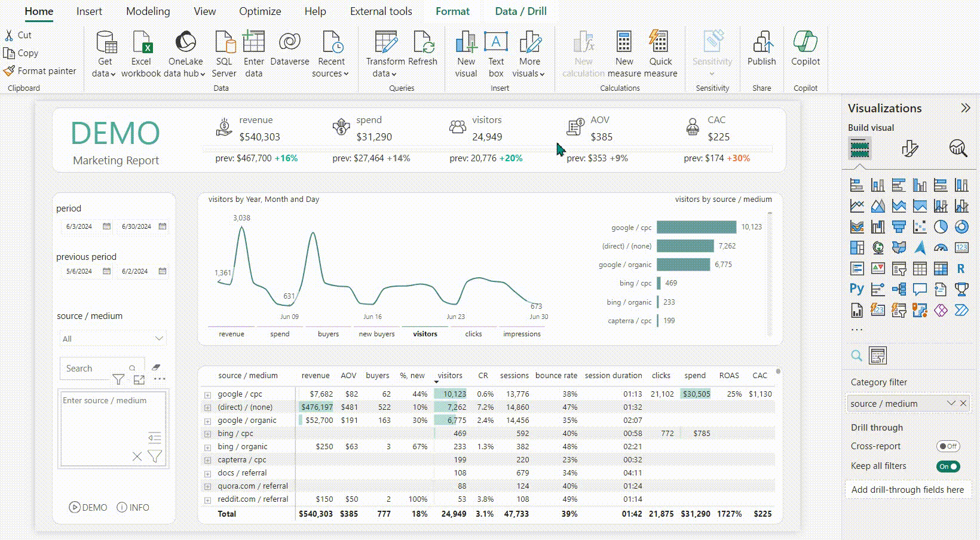Create a New measure
Screen dimensions: 980x540
[624, 51]
